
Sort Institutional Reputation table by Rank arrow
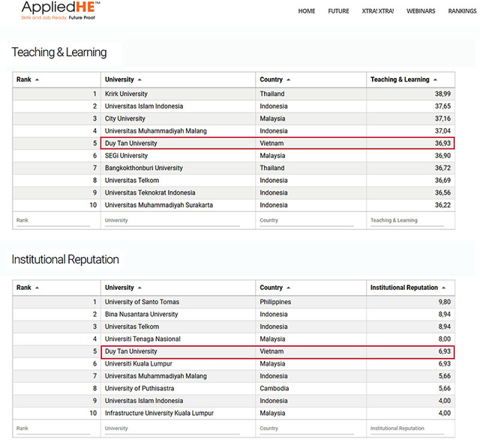[37, 288]
